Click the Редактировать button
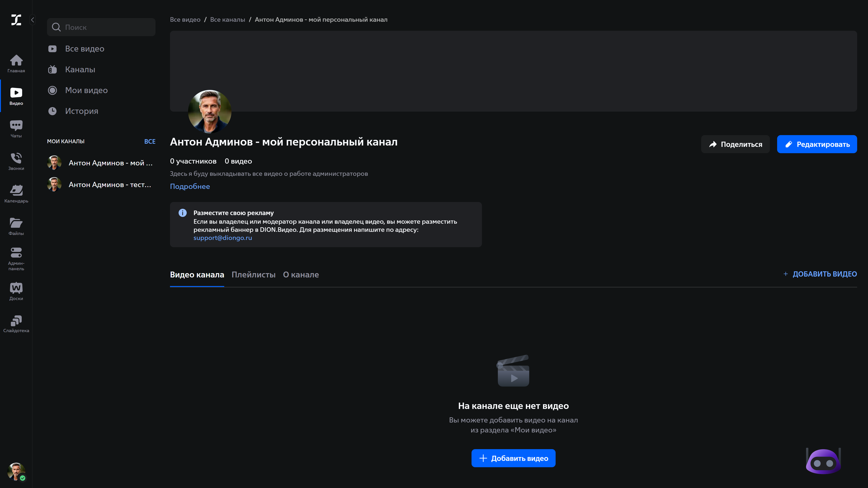This screenshot has height=488, width=868. pyautogui.click(x=817, y=144)
